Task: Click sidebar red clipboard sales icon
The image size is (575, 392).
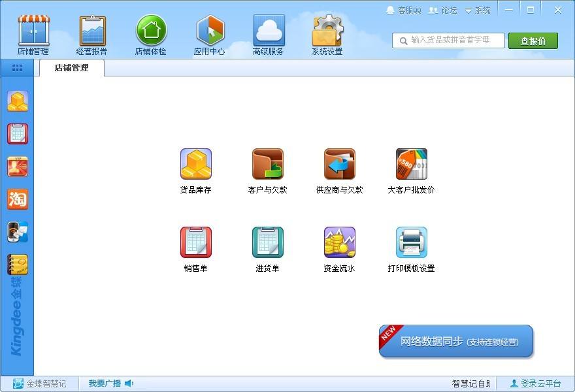Action: pyautogui.click(x=18, y=134)
